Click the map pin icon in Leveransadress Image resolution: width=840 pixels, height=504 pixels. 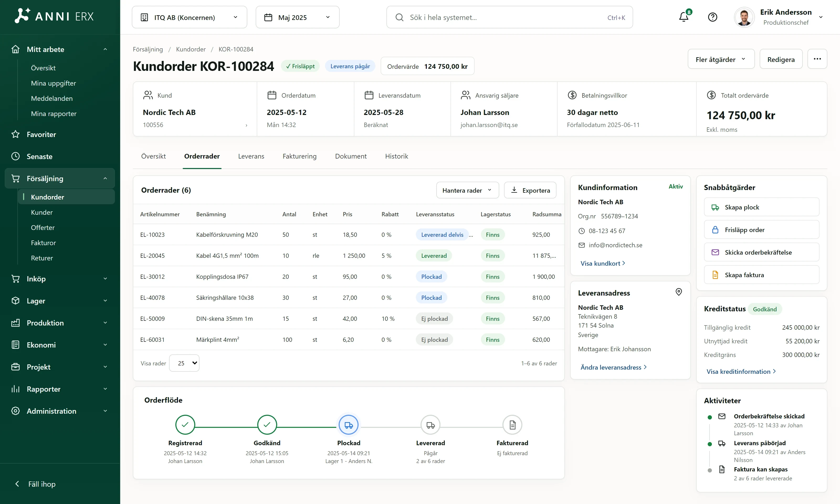(678, 292)
